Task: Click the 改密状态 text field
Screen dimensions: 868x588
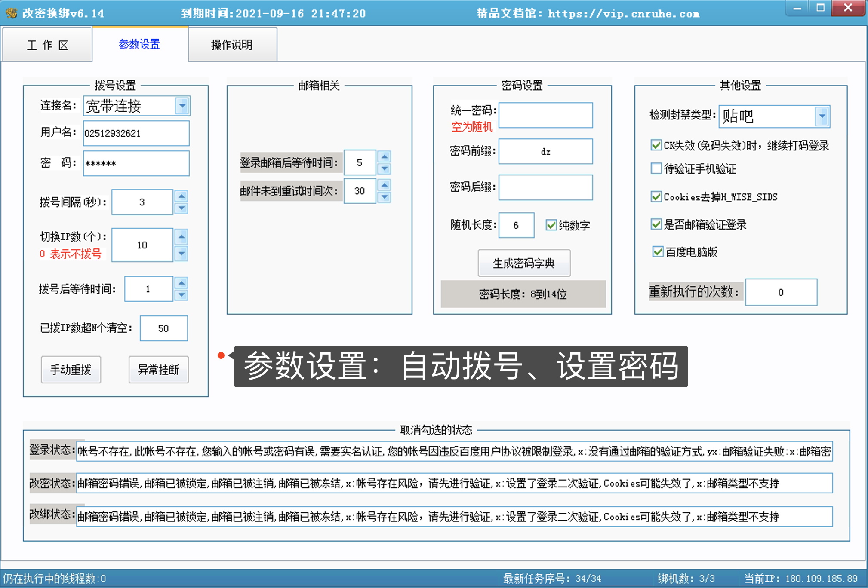Action: [x=455, y=483]
